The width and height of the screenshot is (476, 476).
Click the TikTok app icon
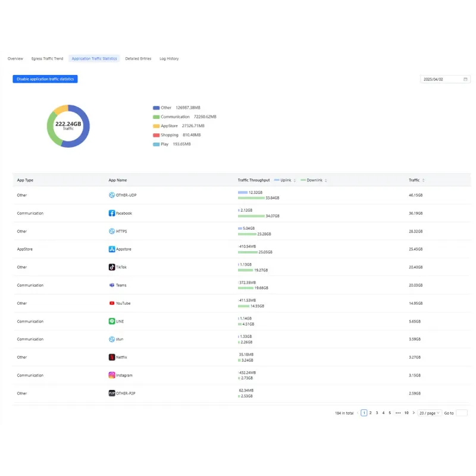coord(112,267)
